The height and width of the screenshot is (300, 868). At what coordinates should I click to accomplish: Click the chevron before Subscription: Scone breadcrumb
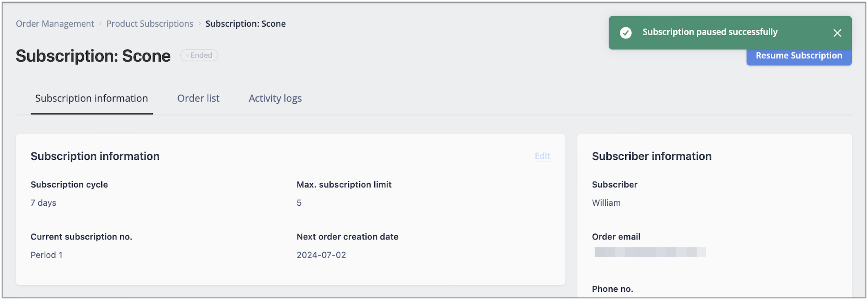(x=199, y=24)
